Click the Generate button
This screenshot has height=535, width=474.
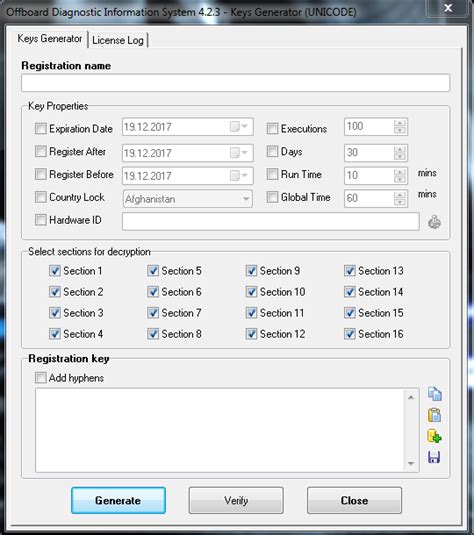click(118, 500)
